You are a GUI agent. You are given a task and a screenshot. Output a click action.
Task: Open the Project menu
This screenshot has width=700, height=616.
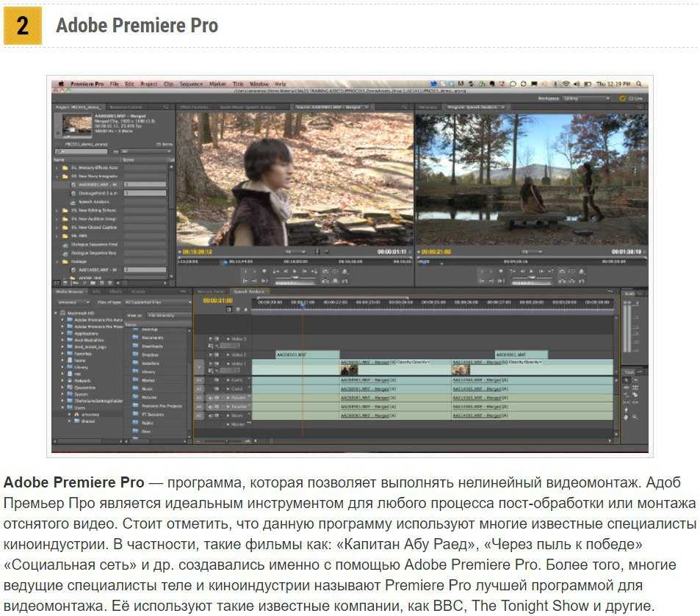click(148, 84)
